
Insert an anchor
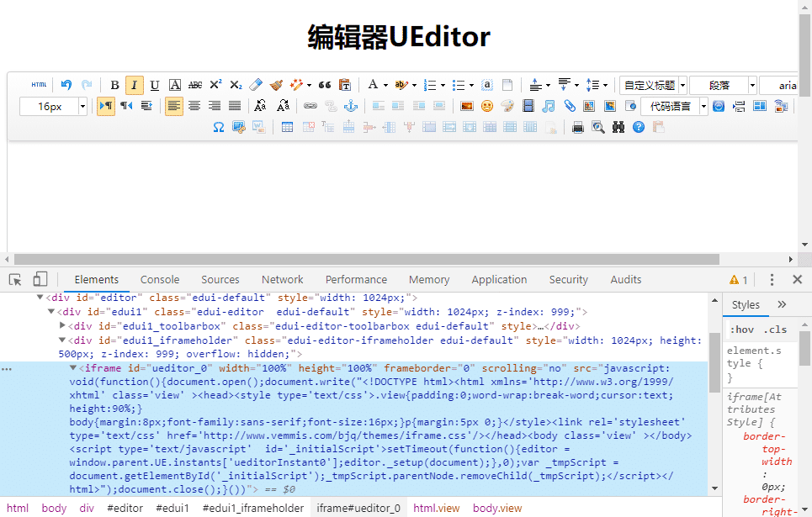coord(351,106)
